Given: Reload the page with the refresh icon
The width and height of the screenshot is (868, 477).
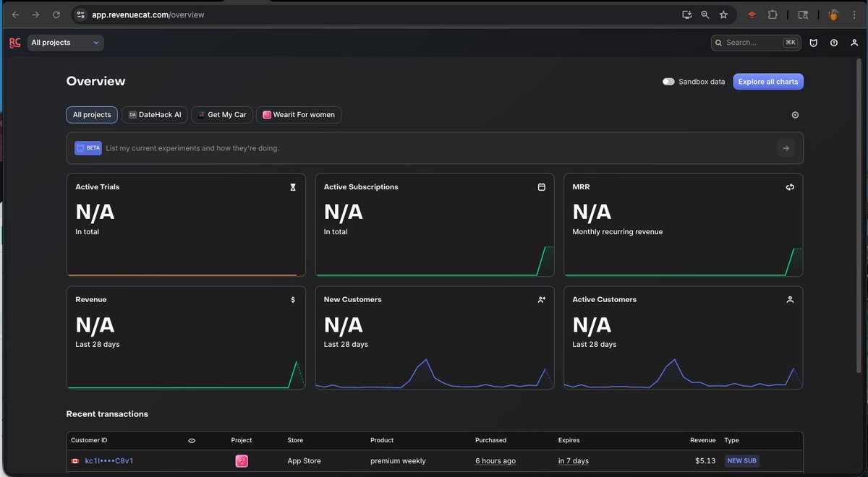Looking at the screenshot, I should click(x=56, y=14).
